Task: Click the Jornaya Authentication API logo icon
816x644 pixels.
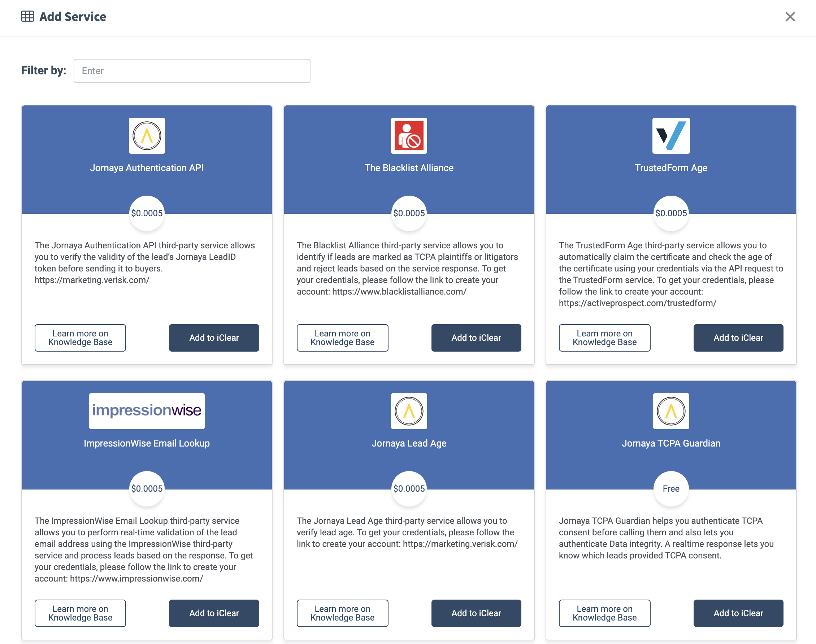Action: 147,136
